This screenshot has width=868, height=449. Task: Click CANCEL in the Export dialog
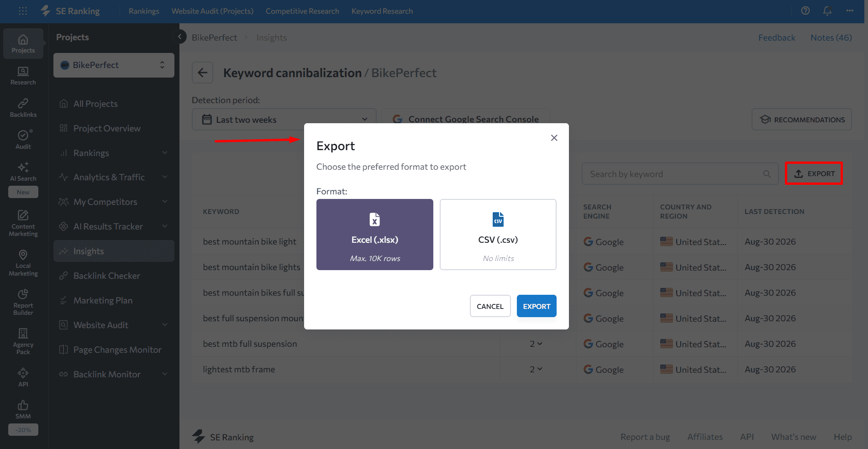pyautogui.click(x=490, y=306)
